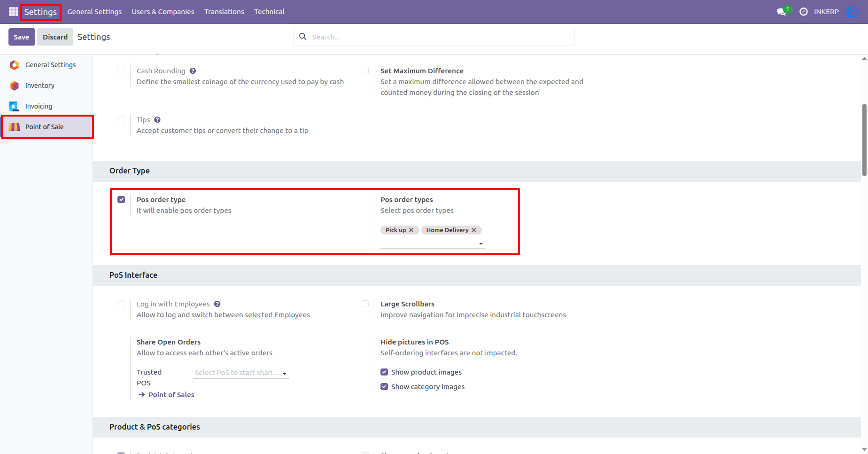The width and height of the screenshot is (868, 454).
Task: Click the Tips help question icon
Action: point(157,120)
